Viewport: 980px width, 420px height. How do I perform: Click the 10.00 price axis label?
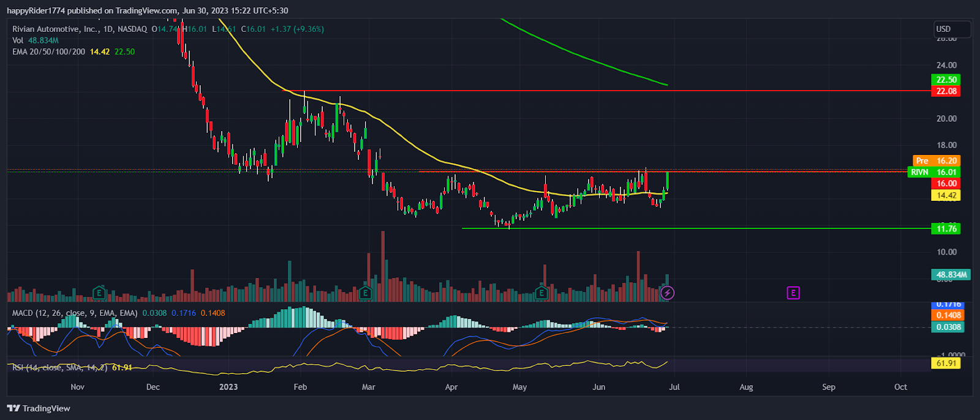pyautogui.click(x=946, y=252)
